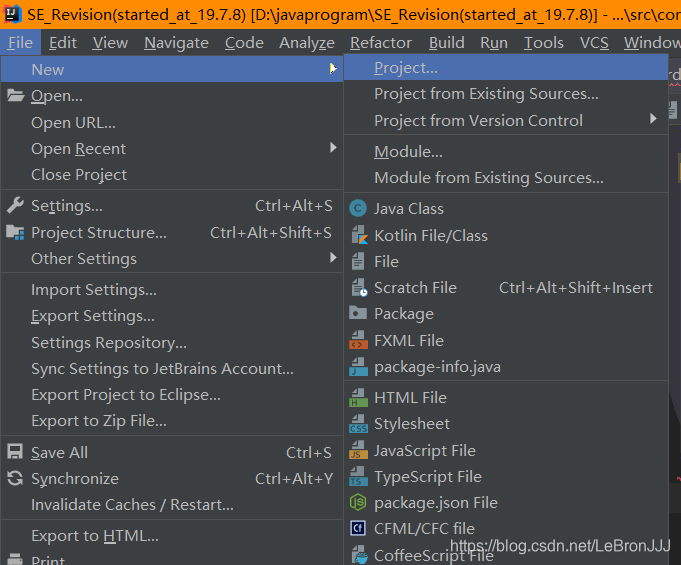Choose Export Settings...
The image size is (681, 565).
[172, 316]
